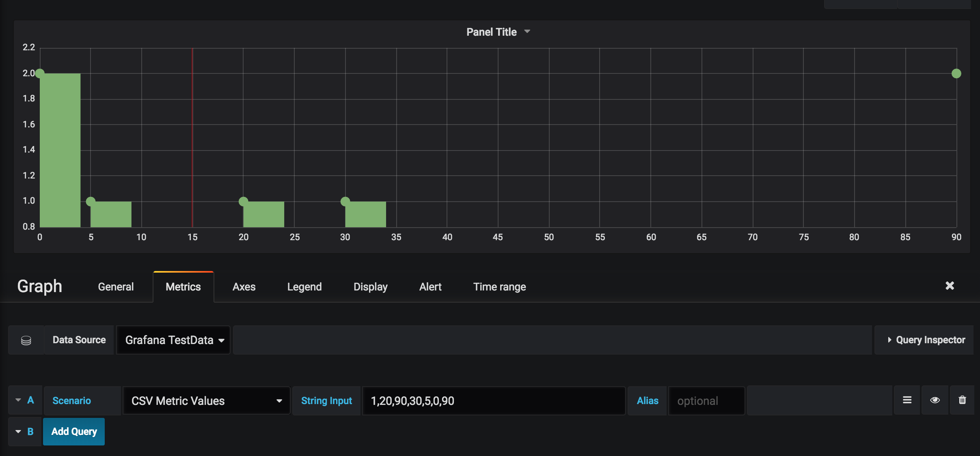Switch to the Axes tab
Image resolution: width=980 pixels, height=456 pixels.
coord(244,287)
